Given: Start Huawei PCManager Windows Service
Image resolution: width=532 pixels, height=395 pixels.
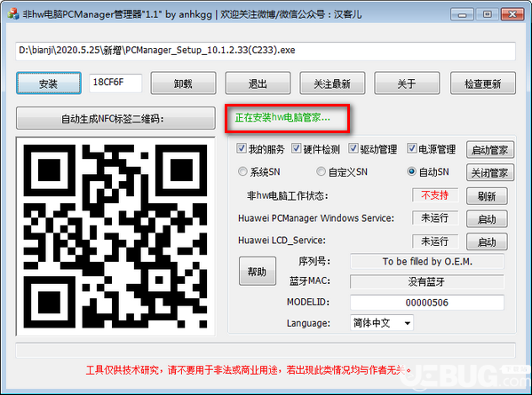Looking at the screenshot, I should [487, 219].
